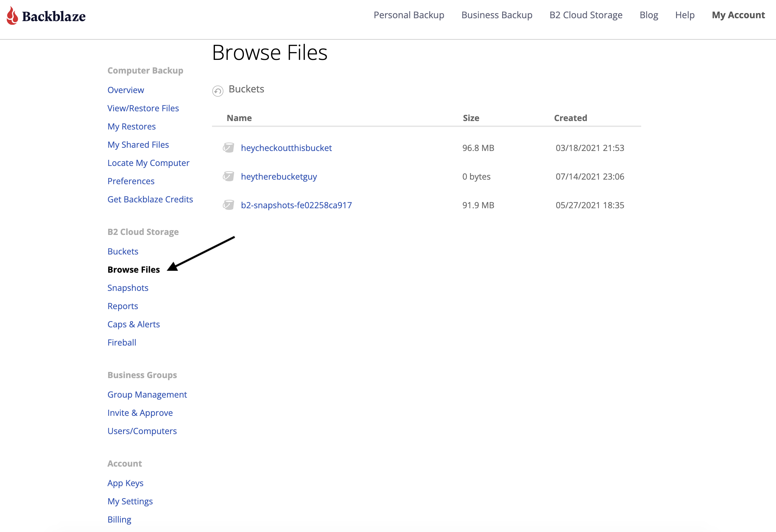Open View/Restore Files page

point(143,108)
